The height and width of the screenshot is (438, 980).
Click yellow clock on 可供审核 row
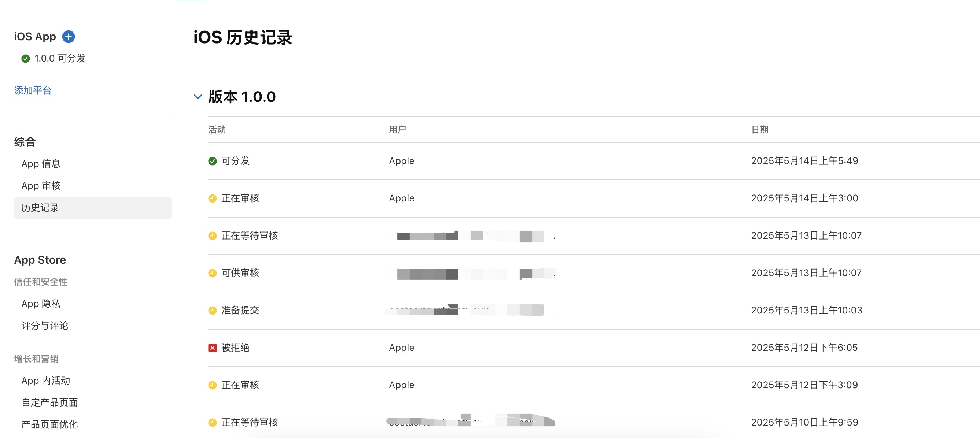click(212, 273)
